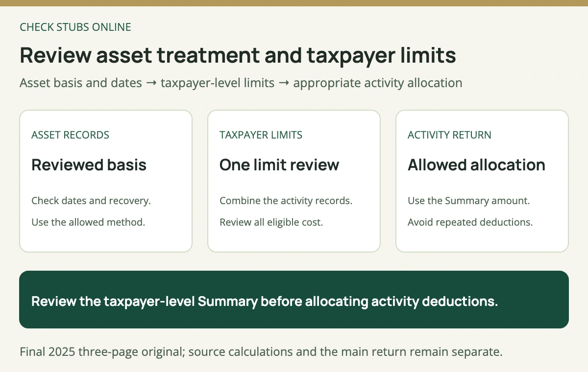Click 'Use the Summary amount.' text
Image resolution: width=588 pixels, height=372 pixels.
click(x=468, y=201)
